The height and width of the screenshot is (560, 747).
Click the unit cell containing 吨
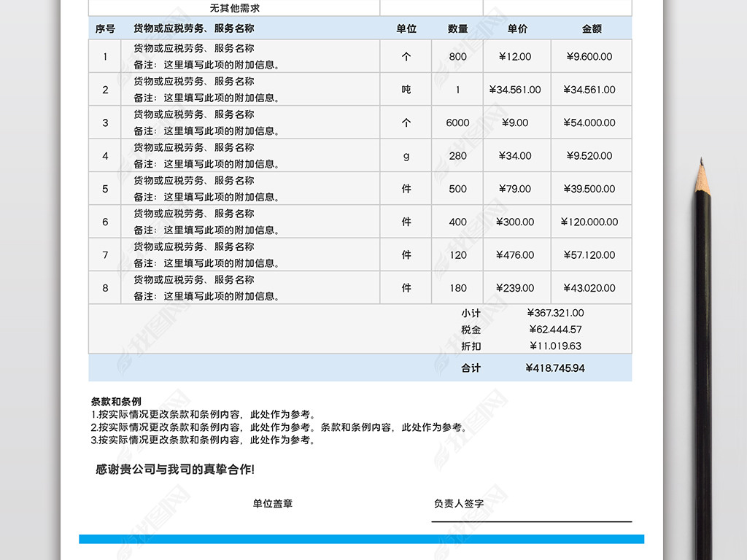pyautogui.click(x=406, y=90)
